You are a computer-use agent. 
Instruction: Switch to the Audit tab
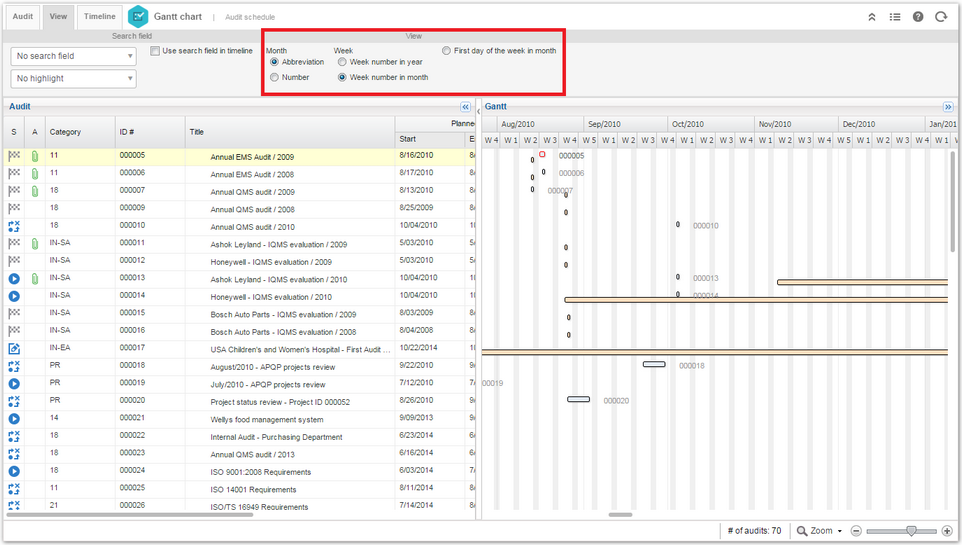click(x=23, y=17)
